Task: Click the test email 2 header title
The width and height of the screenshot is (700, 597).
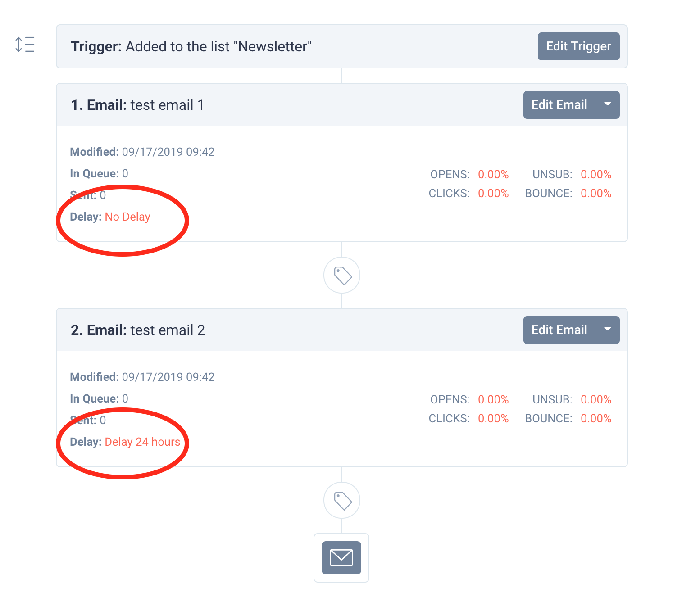Action: [138, 330]
